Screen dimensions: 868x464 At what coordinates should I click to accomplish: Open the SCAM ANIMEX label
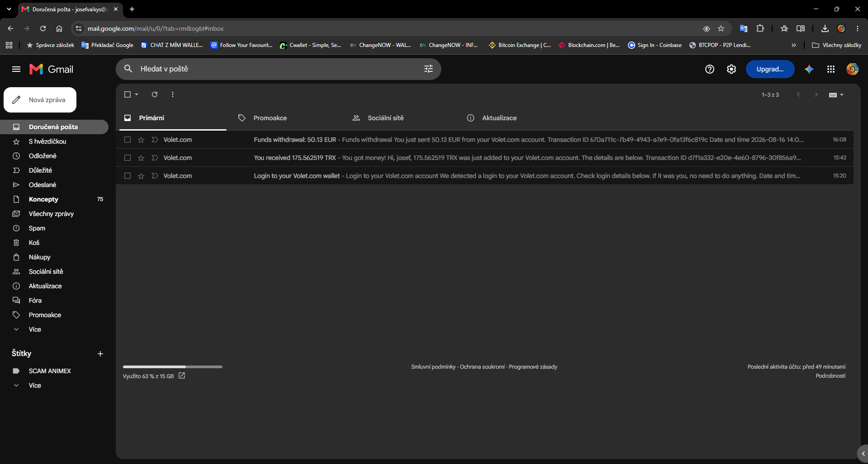[x=50, y=371]
